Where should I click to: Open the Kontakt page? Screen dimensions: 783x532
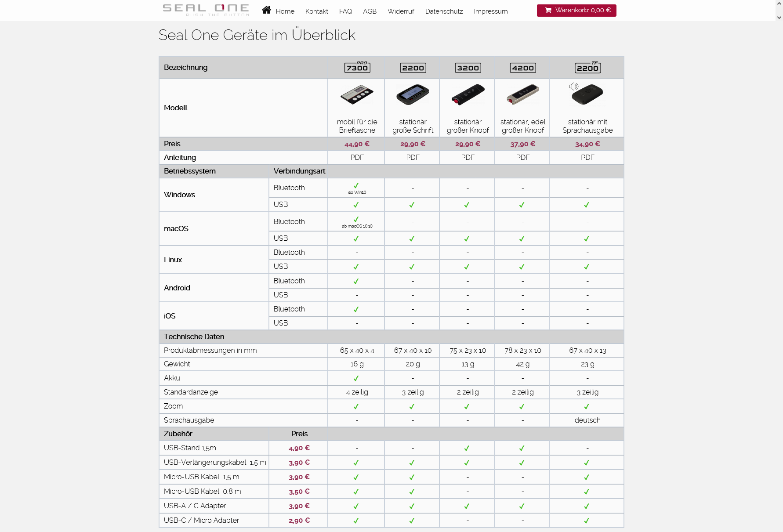pyautogui.click(x=317, y=11)
